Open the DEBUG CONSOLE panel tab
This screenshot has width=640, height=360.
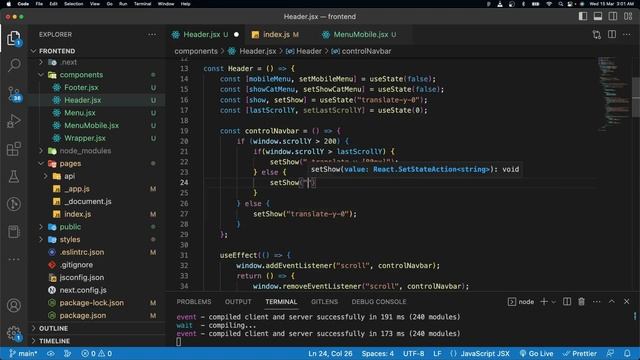tap(379, 302)
